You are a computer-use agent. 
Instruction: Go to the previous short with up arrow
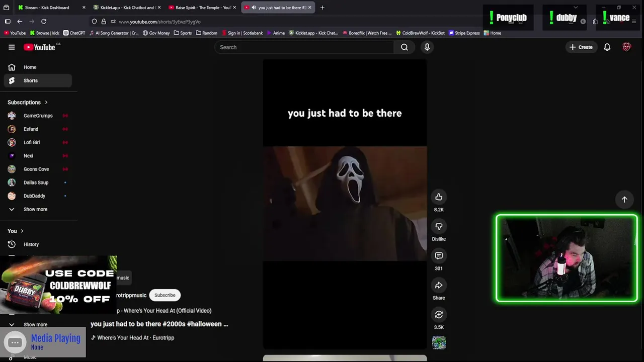pyautogui.click(x=624, y=200)
